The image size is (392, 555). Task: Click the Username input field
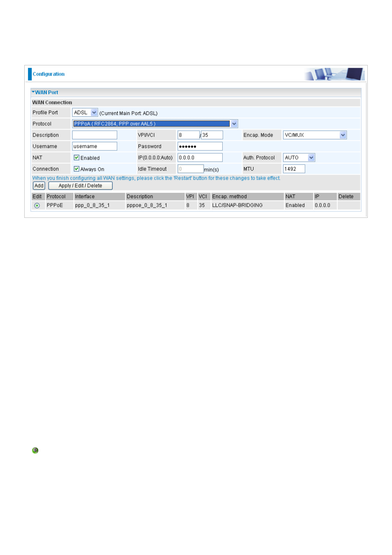click(95, 146)
